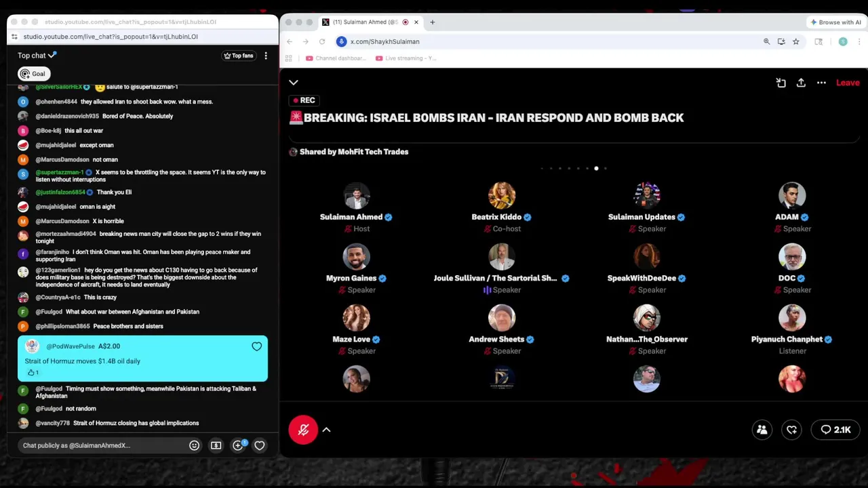Open a new browser tab
This screenshot has width=868, height=488.
pyautogui.click(x=432, y=22)
